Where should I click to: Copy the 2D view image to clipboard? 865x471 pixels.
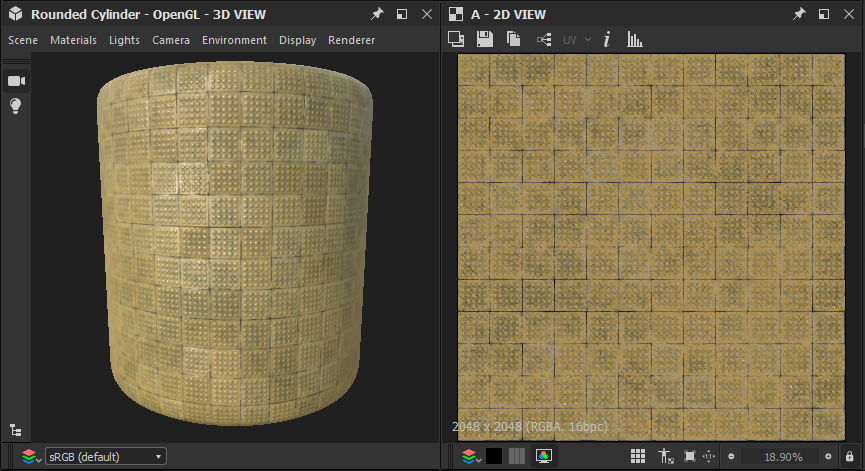[514, 40]
